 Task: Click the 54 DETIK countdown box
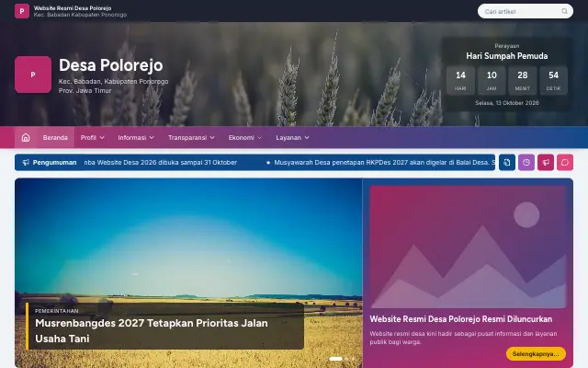[553, 80]
